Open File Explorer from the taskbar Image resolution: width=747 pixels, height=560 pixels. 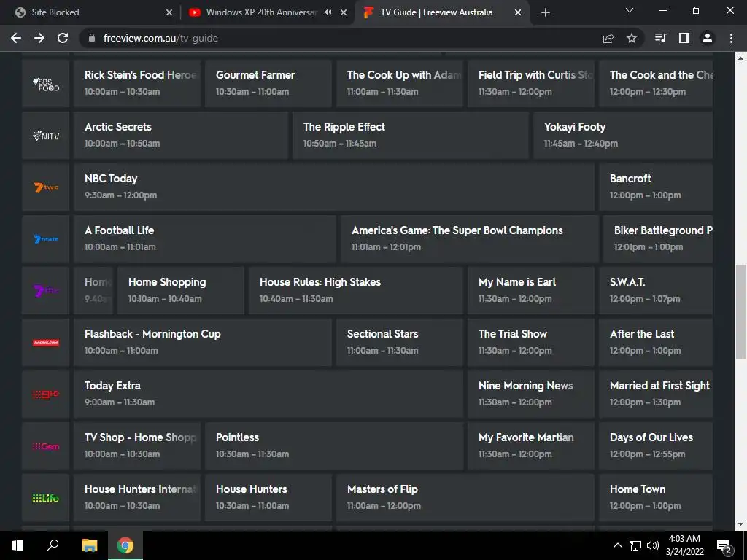click(x=89, y=545)
